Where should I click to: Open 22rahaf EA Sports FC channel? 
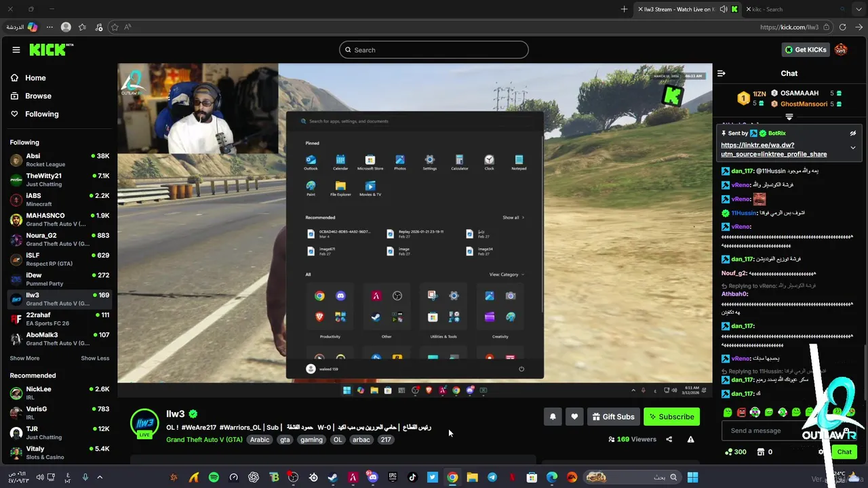[x=59, y=319]
